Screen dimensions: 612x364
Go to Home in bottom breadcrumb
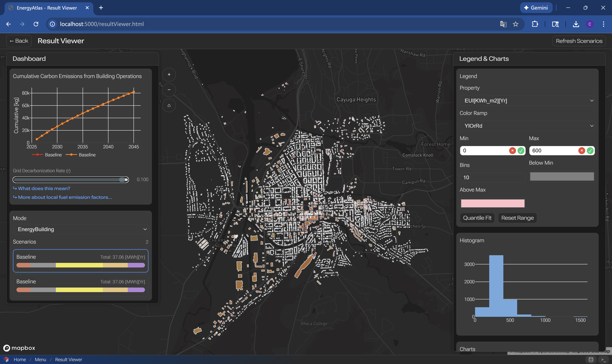(x=20, y=359)
